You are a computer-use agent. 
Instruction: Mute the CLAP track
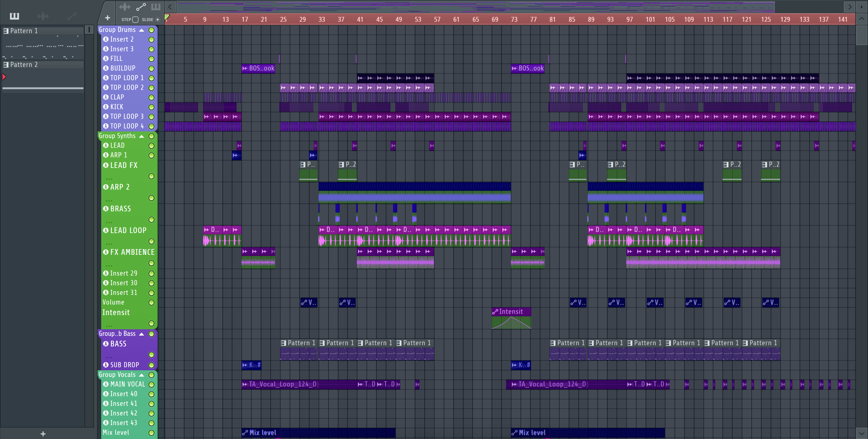coord(152,97)
